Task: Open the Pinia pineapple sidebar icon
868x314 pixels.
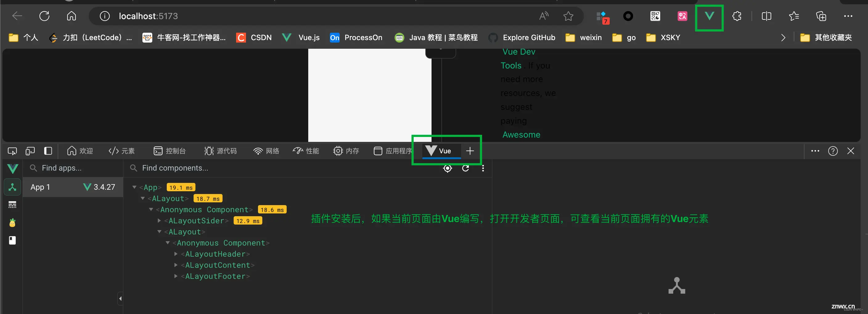Action: (12, 223)
